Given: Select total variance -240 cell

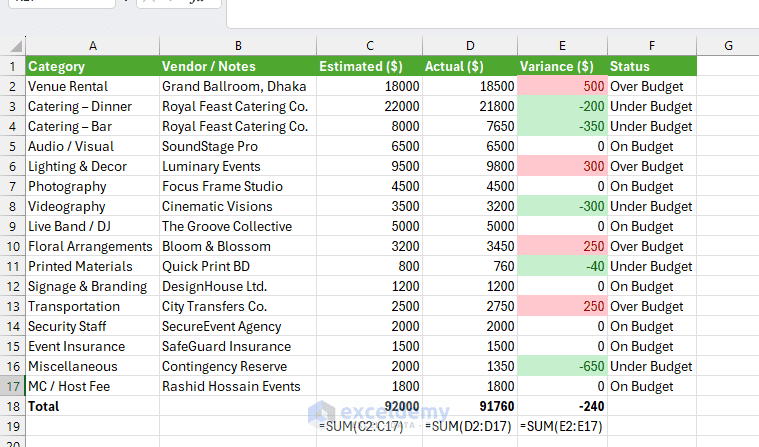Looking at the screenshot, I should [x=562, y=406].
